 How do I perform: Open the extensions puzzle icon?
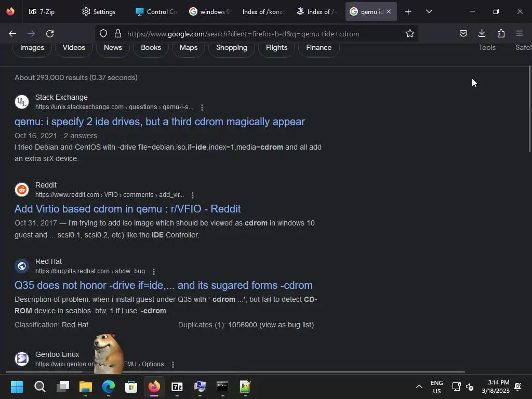[x=501, y=34]
